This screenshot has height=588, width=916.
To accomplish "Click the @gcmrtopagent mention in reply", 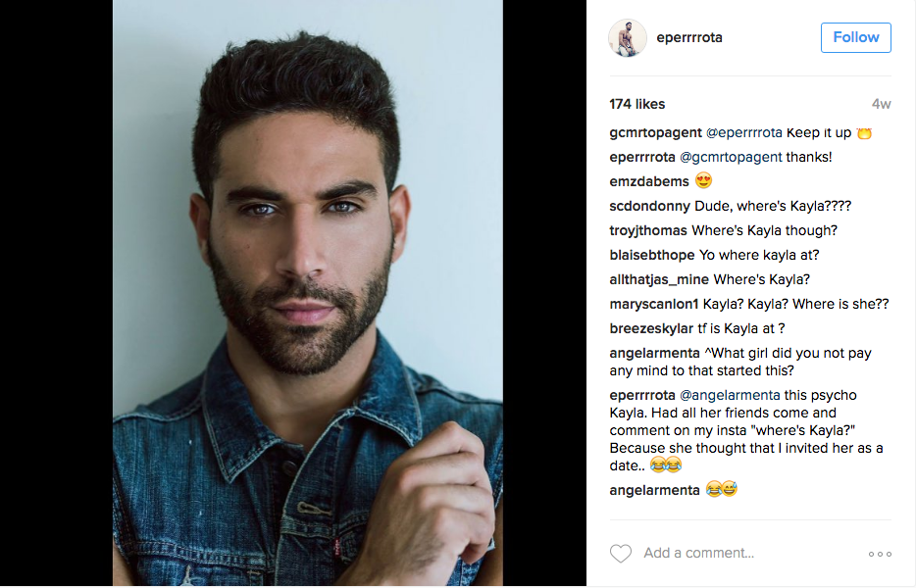I will click(731, 157).
